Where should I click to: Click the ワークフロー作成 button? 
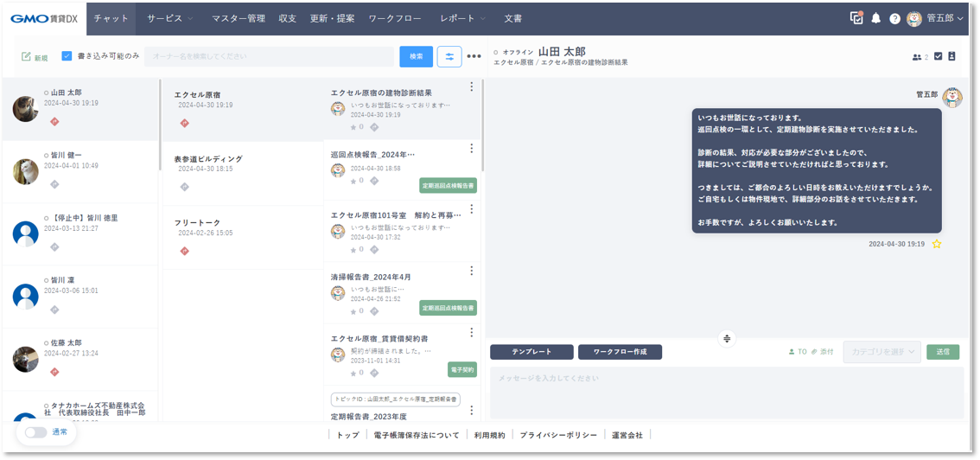click(620, 352)
